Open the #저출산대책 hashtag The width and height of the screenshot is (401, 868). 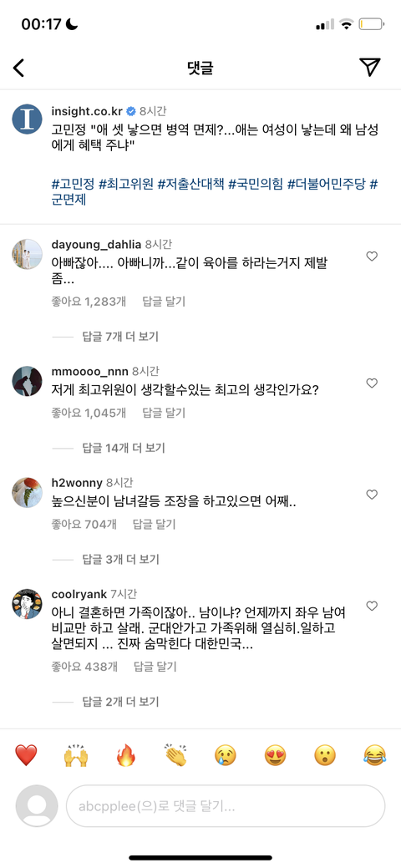tap(191, 183)
